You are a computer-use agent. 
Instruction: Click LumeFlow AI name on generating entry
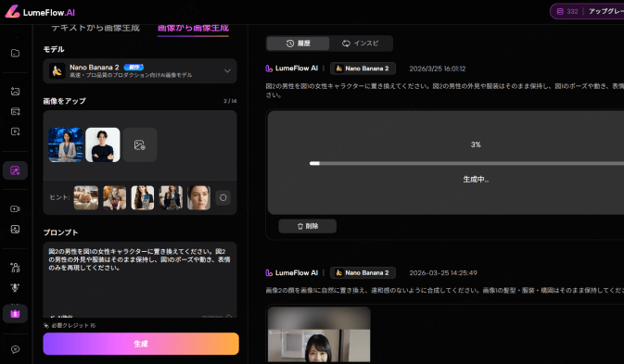[297, 69]
